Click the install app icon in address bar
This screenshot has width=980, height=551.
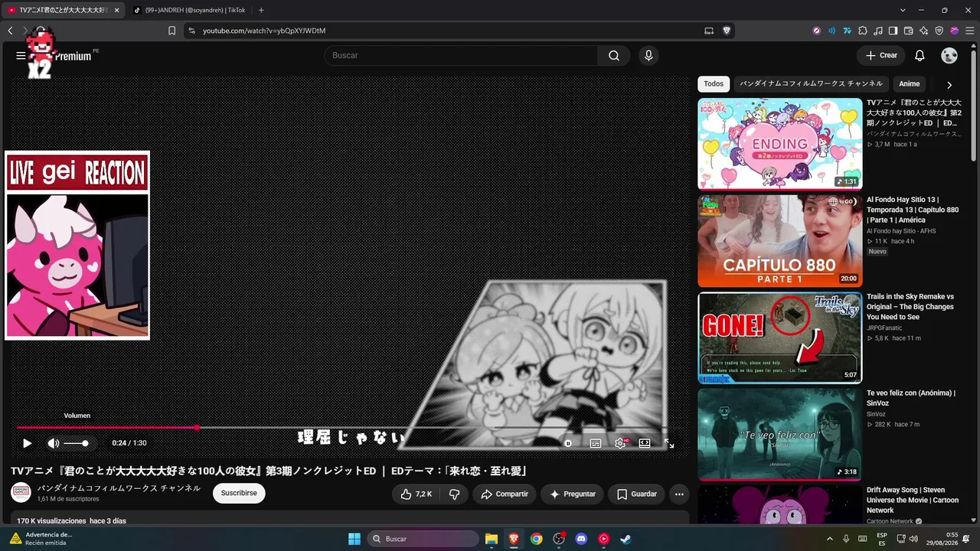coord(709,31)
